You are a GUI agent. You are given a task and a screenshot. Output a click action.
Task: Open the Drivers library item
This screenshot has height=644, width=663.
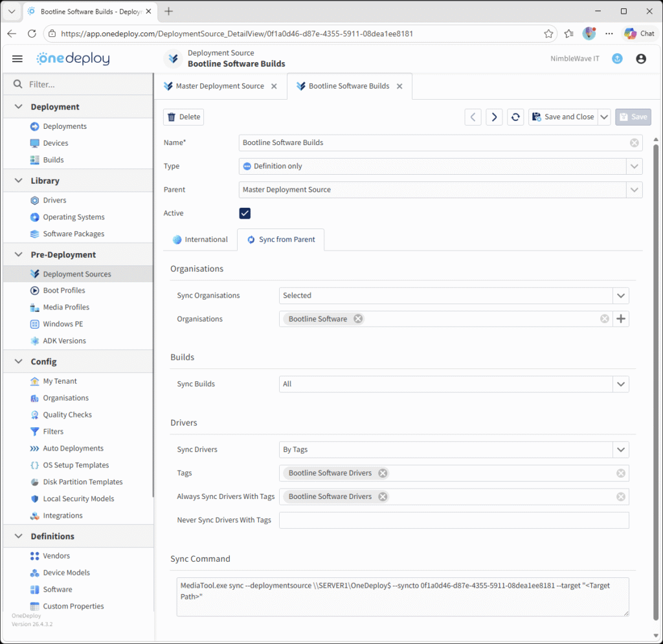(x=54, y=200)
